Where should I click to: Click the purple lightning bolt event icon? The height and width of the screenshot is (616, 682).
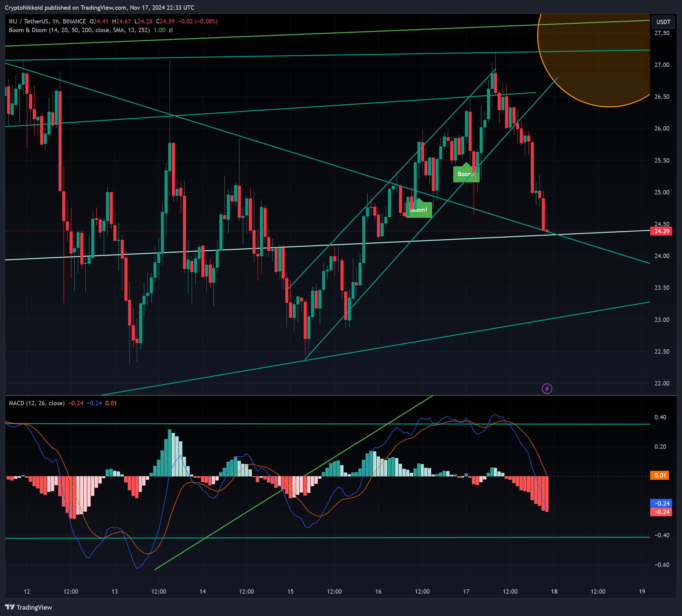[x=547, y=388]
